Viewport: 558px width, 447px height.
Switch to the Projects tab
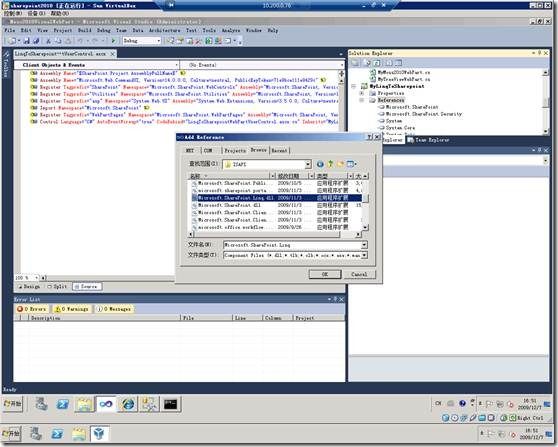(235, 151)
